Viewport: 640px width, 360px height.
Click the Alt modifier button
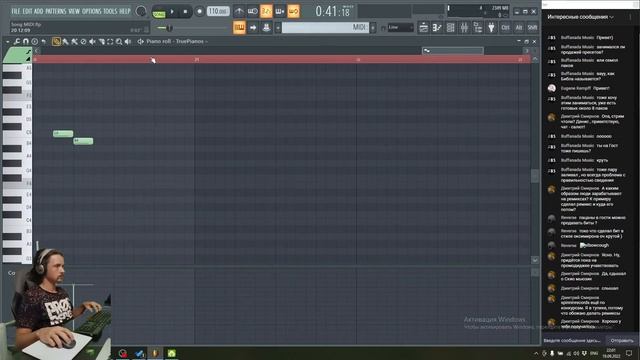pyautogui.click(x=519, y=27)
